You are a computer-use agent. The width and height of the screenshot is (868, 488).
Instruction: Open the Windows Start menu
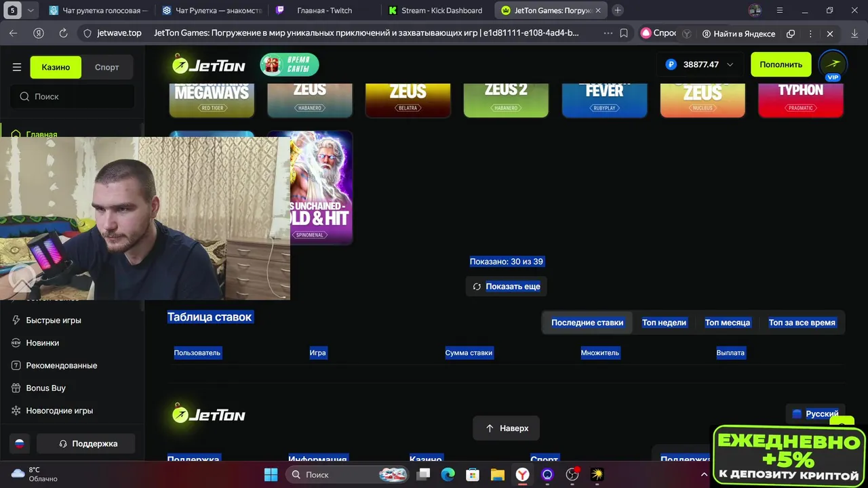point(271,474)
